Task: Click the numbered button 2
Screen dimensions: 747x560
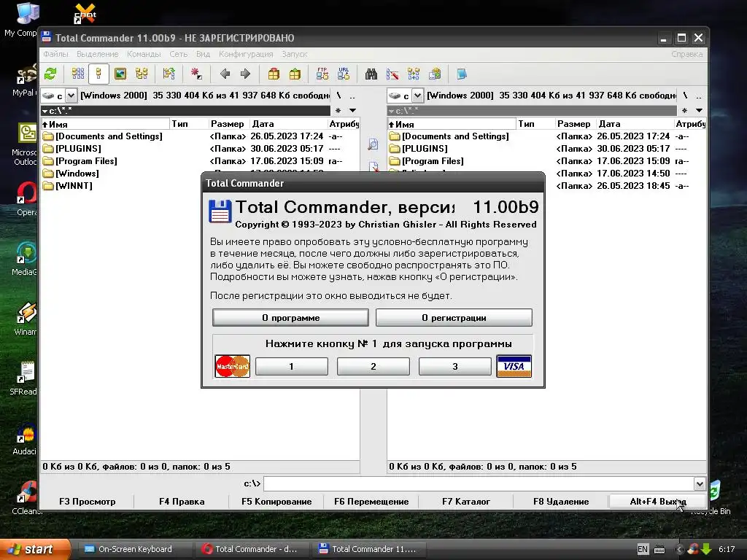Action: coord(373,366)
